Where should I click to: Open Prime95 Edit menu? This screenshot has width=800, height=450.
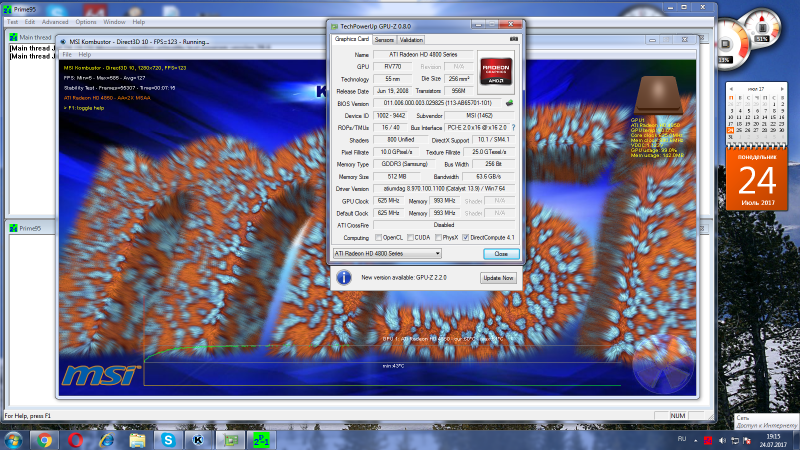click(x=30, y=22)
